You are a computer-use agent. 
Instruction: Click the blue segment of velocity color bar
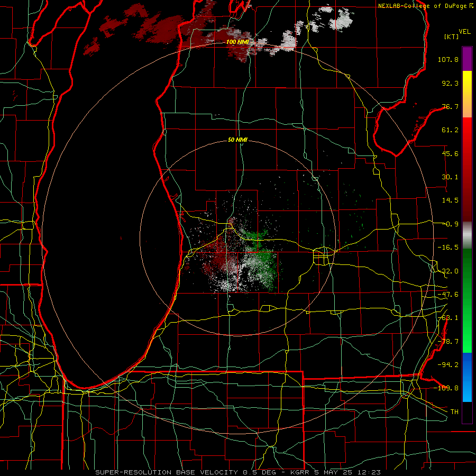[467, 377]
